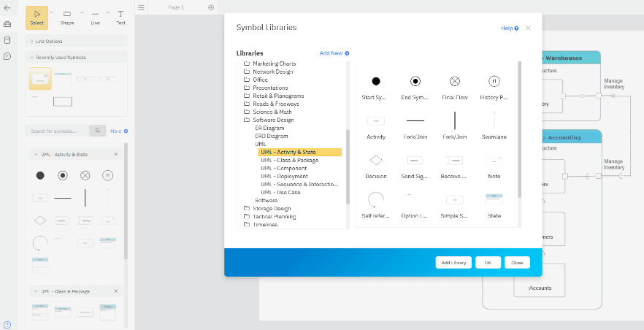
Task: Activate the Text tool
Action: click(120, 18)
